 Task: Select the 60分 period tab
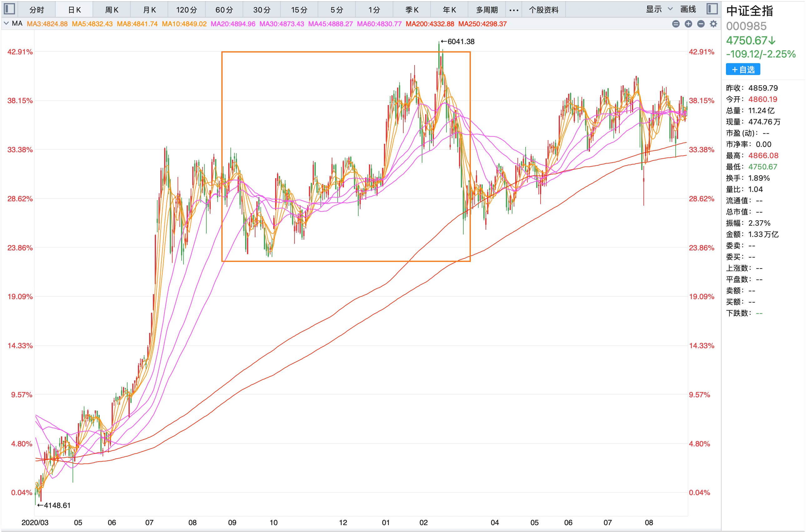click(x=224, y=10)
